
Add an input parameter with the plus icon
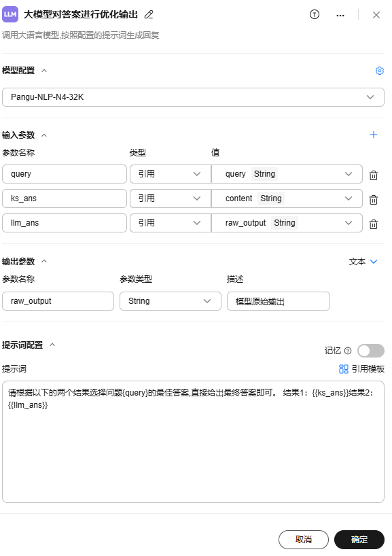tap(374, 135)
